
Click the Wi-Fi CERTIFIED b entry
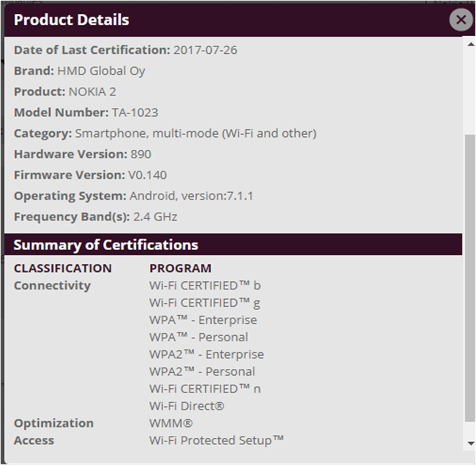click(205, 285)
